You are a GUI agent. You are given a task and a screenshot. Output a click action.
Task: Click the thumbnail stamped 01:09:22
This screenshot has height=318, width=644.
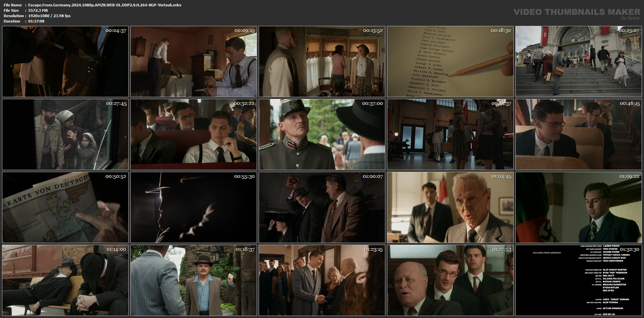pos(579,207)
